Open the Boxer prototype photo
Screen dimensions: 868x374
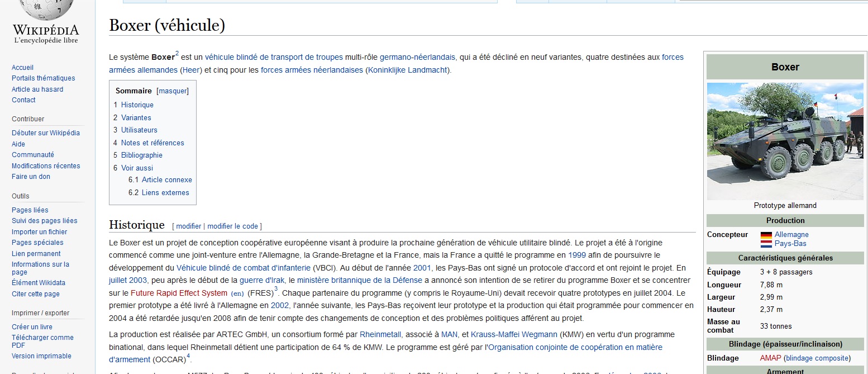pos(785,141)
